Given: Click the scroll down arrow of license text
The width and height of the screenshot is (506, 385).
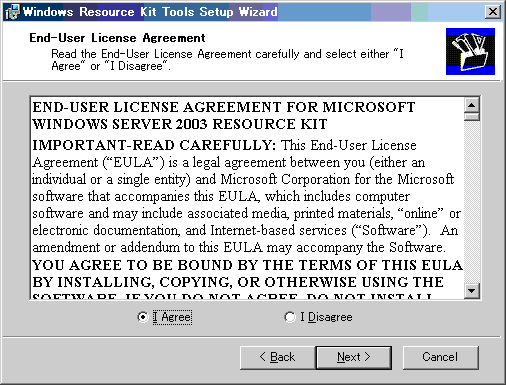Looking at the screenshot, I should click(x=471, y=291).
